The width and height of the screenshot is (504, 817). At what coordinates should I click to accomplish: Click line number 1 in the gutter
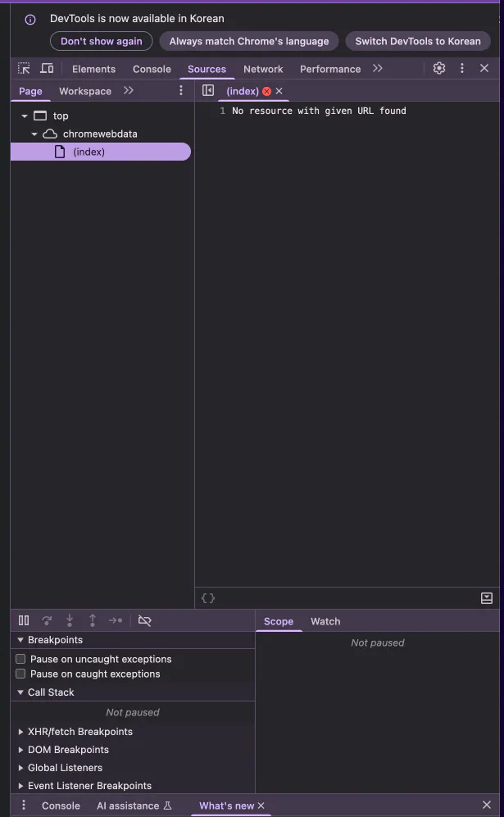[x=223, y=111]
